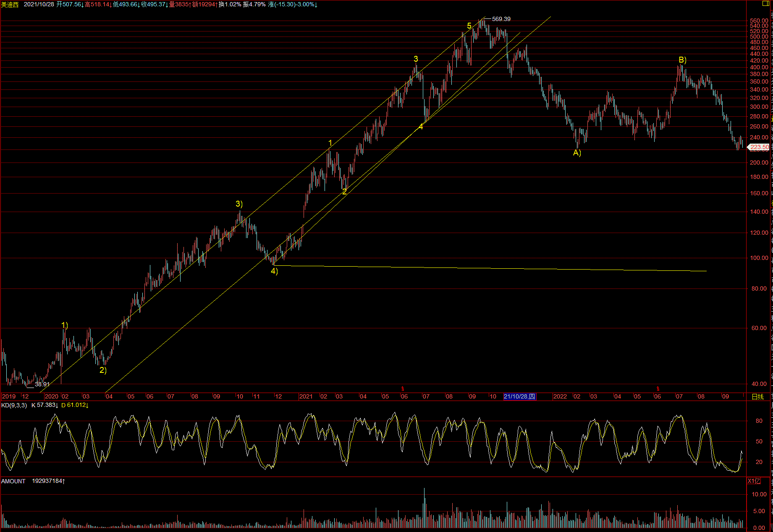Click stock name 美迪西 in header
Image resolution: width=773 pixels, height=532 pixels.
10,4
